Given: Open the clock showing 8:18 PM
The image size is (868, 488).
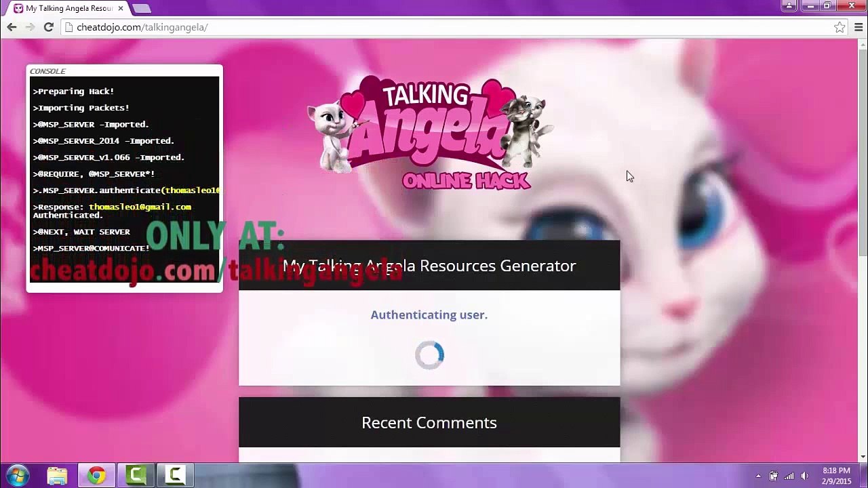Looking at the screenshot, I should (836, 476).
